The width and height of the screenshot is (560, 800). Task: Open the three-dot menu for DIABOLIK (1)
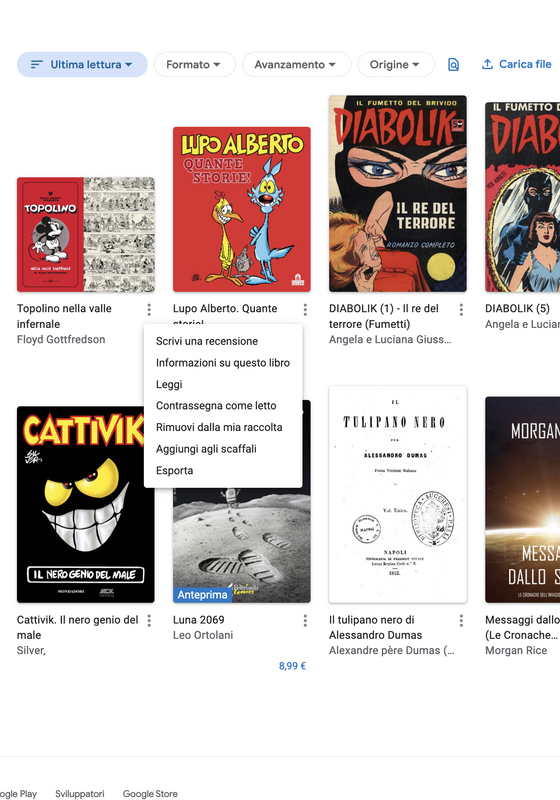461,309
